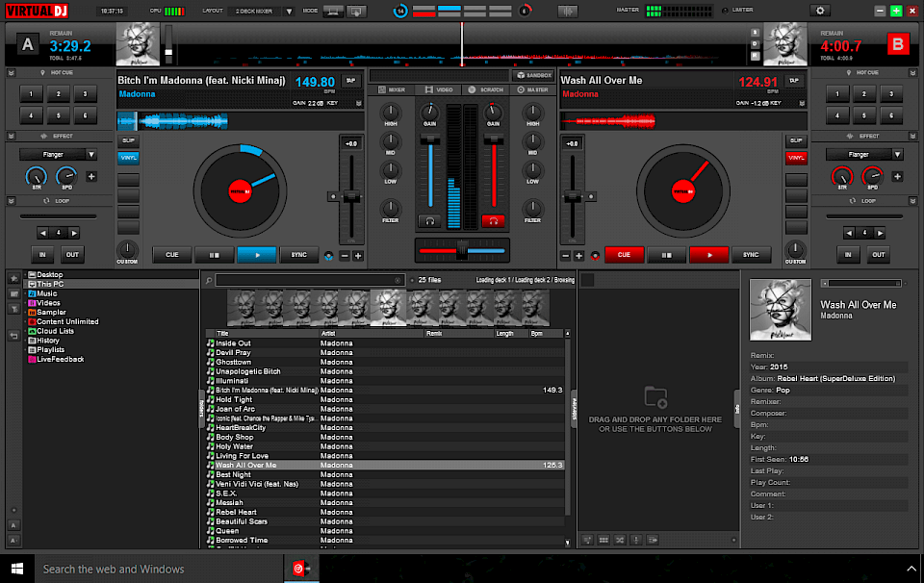Click the Content Unlimited icon in folder tree
The width and height of the screenshot is (924, 583).
click(x=33, y=321)
